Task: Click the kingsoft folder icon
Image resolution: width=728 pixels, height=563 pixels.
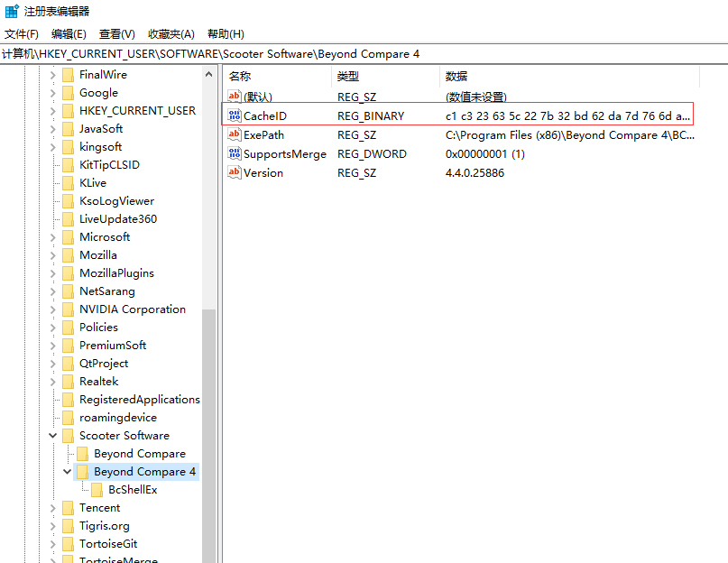Action: [68, 147]
